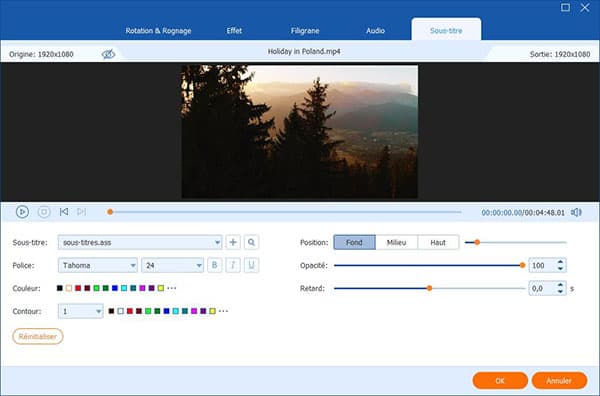Viewport: 600px width, 396px height.
Task: Search subtitles online with magnifier icon
Action: tap(251, 242)
